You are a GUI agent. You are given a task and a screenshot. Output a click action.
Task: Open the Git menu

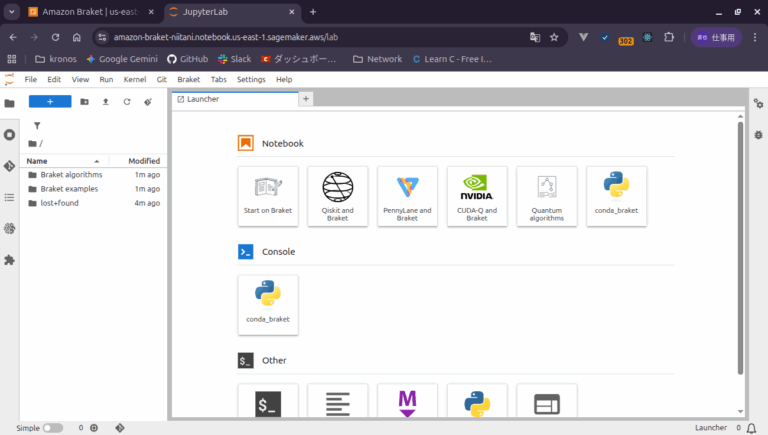[x=162, y=79]
